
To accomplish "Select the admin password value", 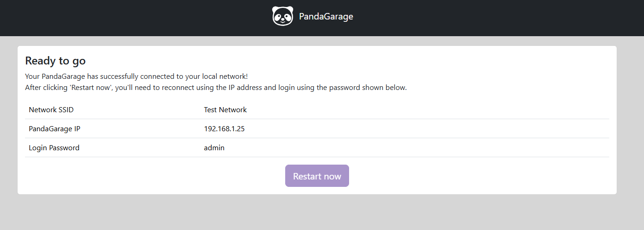I will [214, 148].
